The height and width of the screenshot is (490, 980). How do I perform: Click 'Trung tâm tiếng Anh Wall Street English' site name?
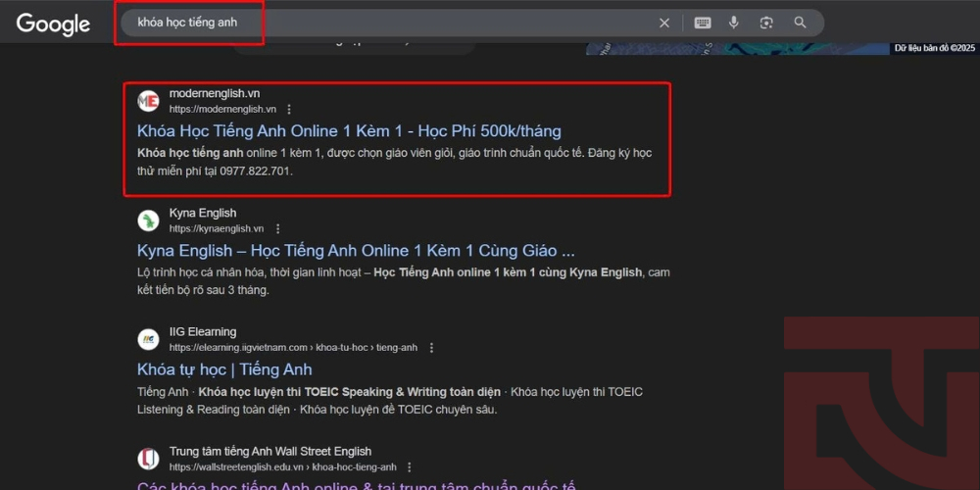click(270, 451)
